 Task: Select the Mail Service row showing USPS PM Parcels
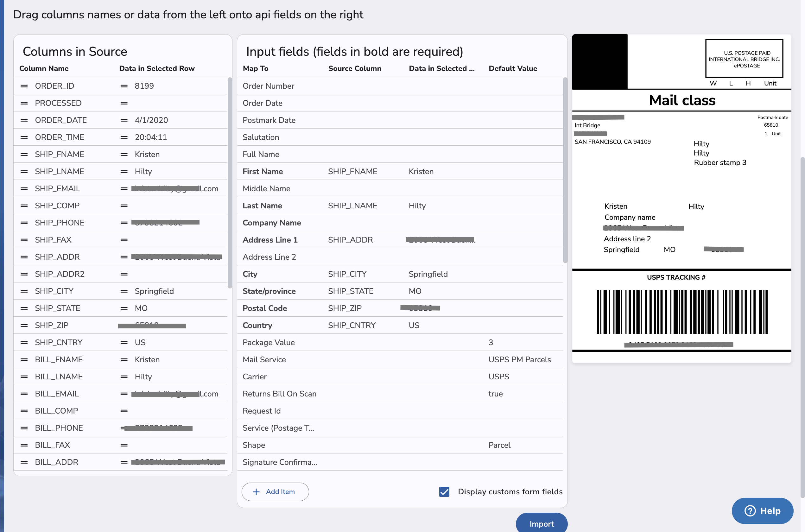click(x=400, y=359)
